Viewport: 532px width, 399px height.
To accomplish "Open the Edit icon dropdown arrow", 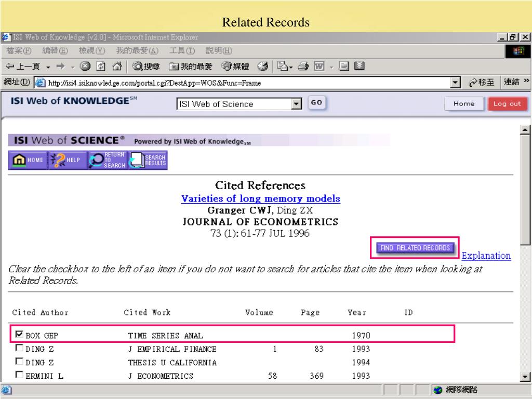I will 331,67.
